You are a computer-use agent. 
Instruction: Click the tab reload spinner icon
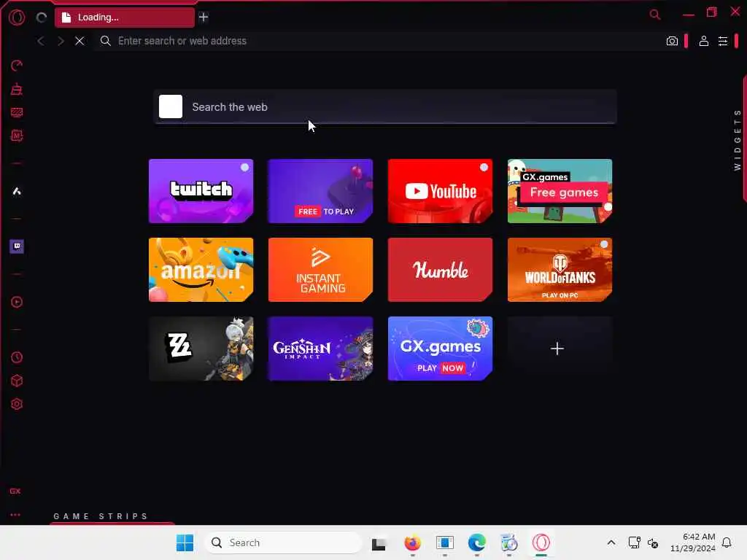tap(42, 17)
